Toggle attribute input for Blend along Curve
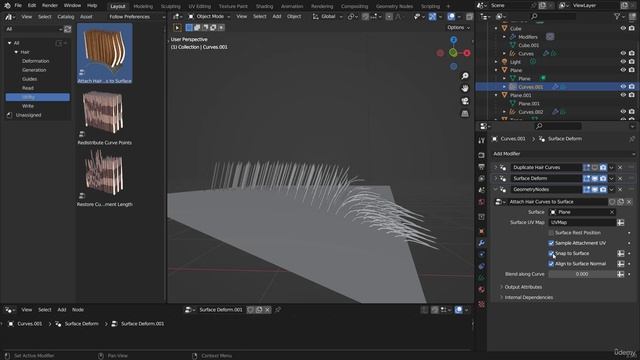640x360 pixels. click(620, 274)
